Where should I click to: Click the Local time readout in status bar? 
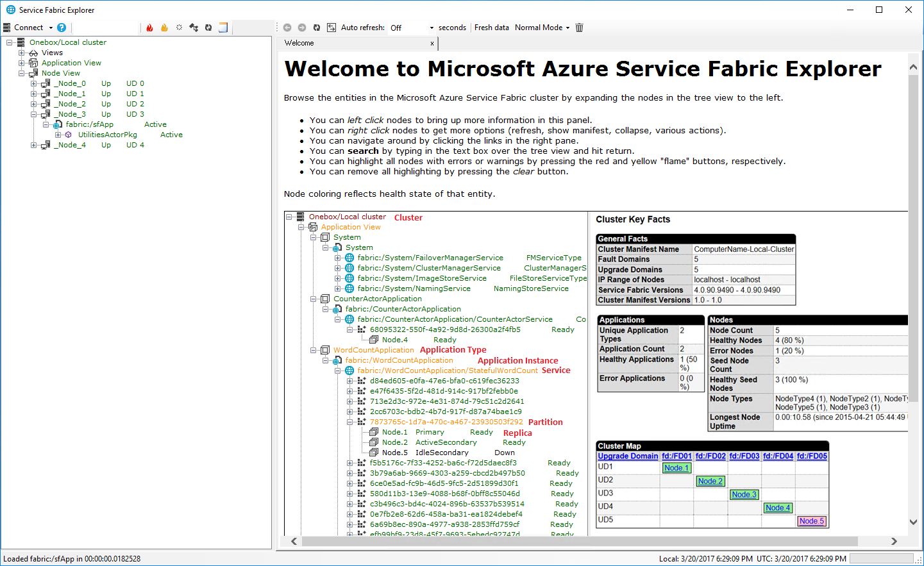[x=706, y=559]
